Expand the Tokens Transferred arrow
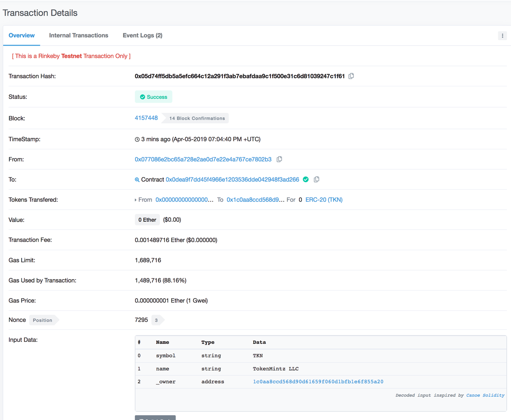 click(x=136, y=200)
